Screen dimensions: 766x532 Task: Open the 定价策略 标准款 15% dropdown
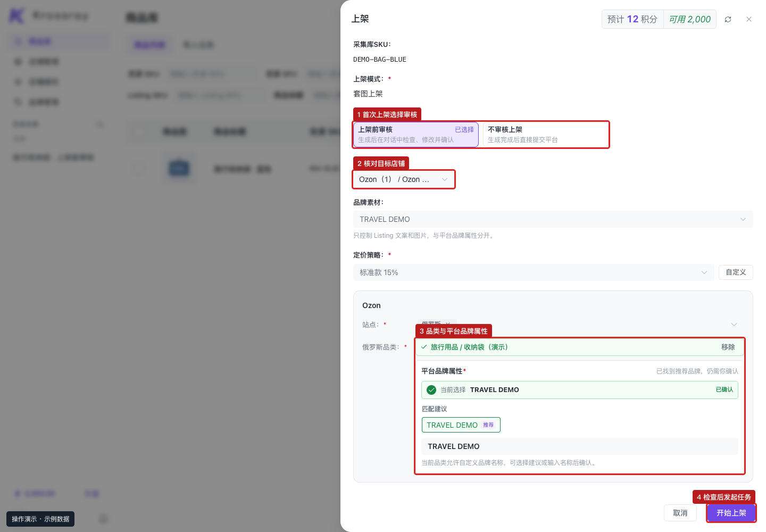pyautogui.click(x=534, y=272)
